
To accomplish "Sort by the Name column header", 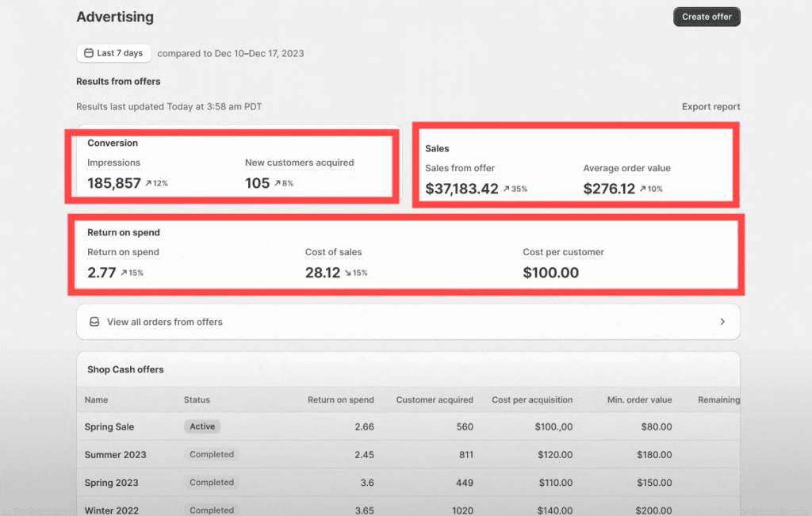I will [96, 400].
